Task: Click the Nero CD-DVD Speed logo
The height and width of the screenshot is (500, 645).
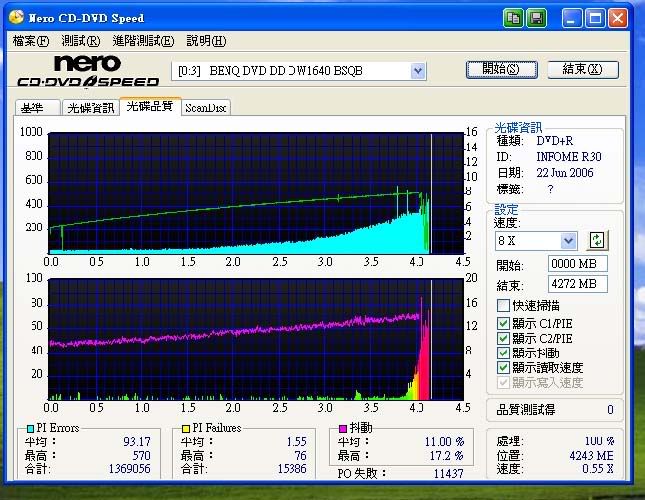Action: [x=88, y=71]
